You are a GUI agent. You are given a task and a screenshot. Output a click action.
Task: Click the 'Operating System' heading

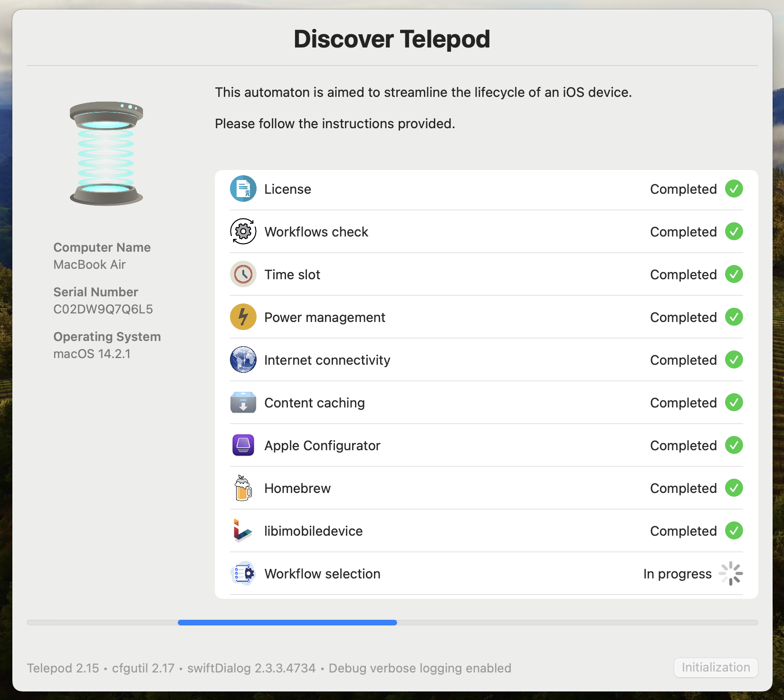(107, 337)
